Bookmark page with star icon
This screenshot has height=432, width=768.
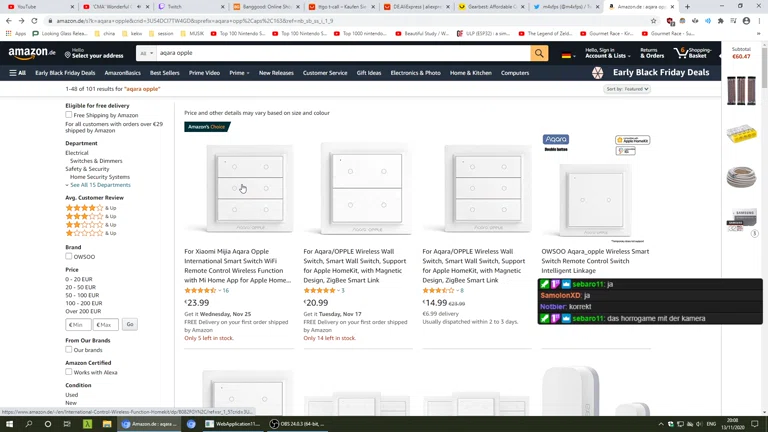pyautogui.click(x=654, y=20)
